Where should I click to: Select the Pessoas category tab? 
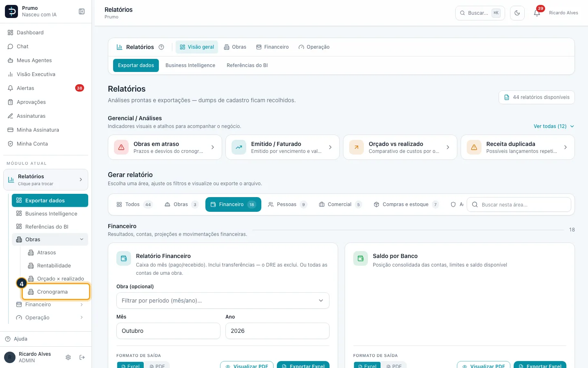(287, 204)
